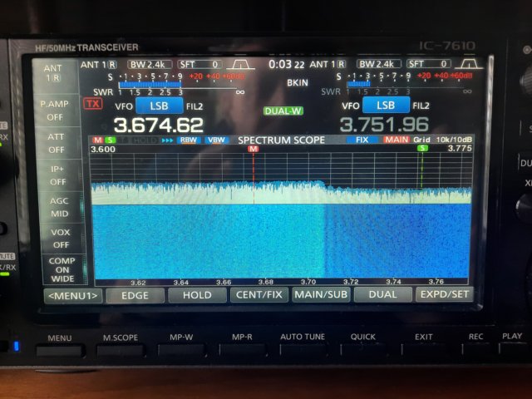532x399 pixels.
Task: Switch menu set with MENU1 key
Action: click(72, 295)
